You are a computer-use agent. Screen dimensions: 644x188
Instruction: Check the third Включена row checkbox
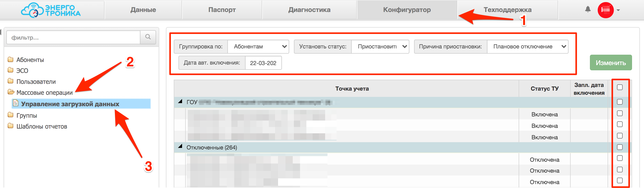(x=620, y=136)
